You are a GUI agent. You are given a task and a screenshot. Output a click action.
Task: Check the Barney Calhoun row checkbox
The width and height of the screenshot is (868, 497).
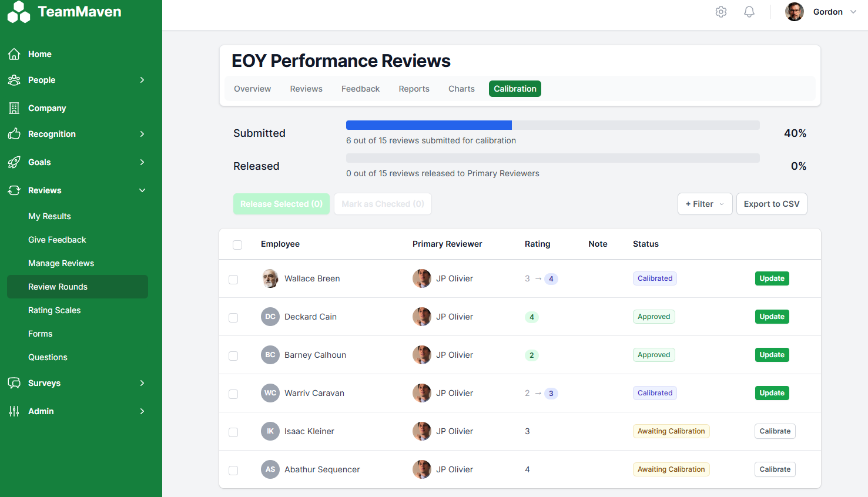(x=233, y=356)
